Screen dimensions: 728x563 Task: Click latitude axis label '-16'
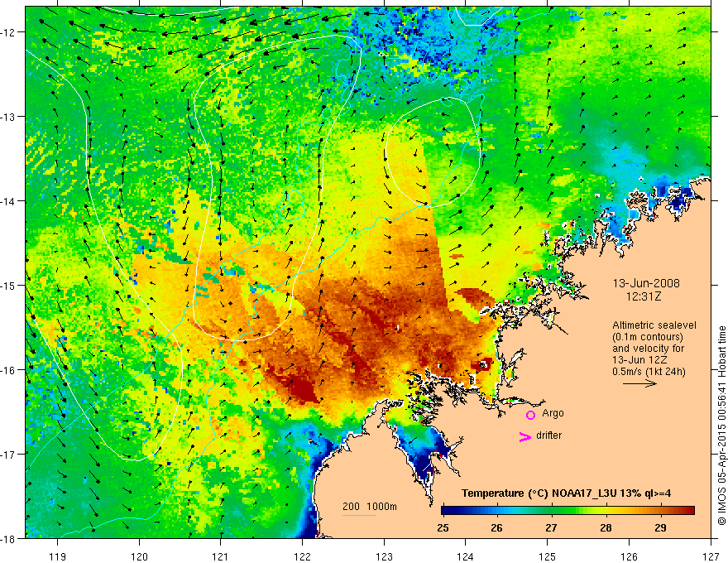coord(9,370)
